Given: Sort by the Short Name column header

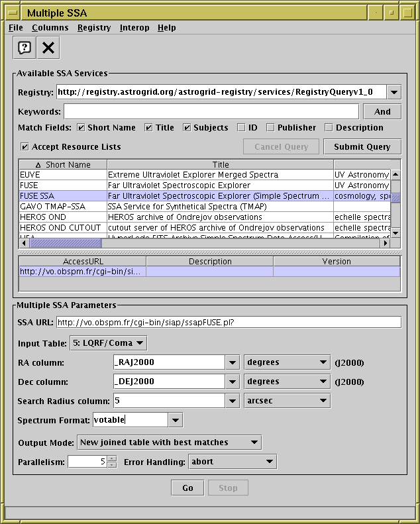Looking at the screenshot, I should coord(63,165).
